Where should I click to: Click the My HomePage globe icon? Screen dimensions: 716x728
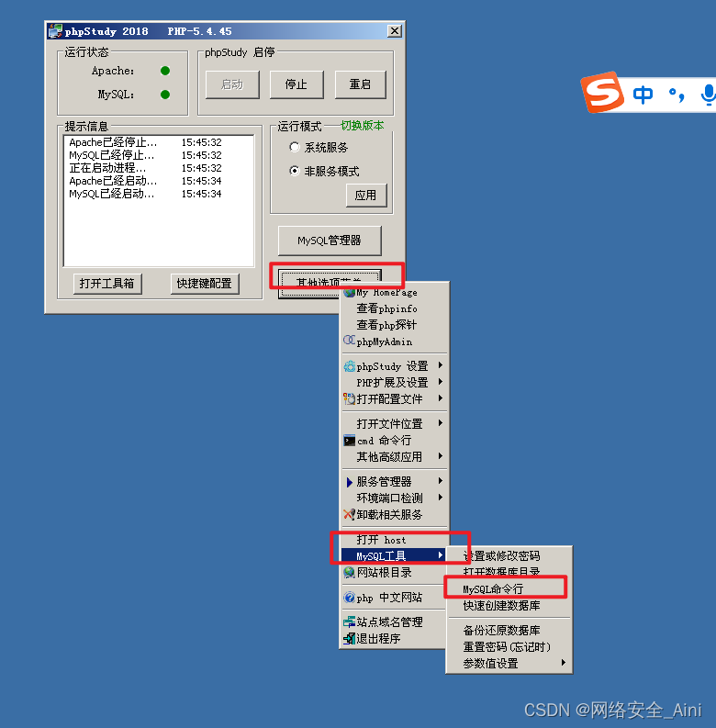point(350,293)
